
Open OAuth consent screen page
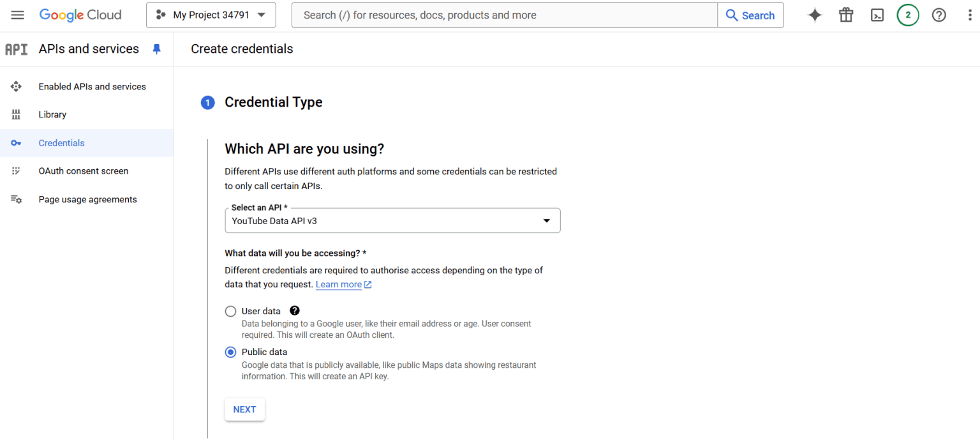83,171
